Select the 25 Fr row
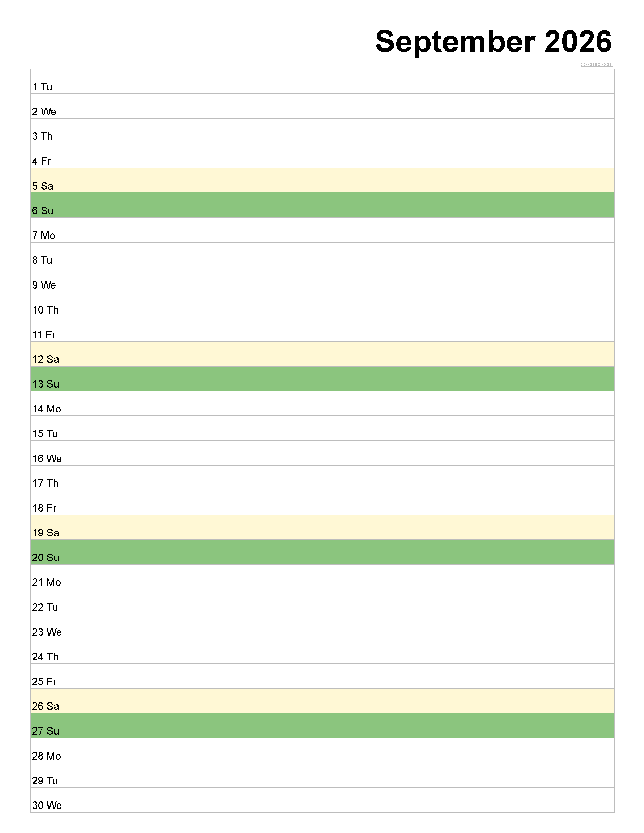This screenshot has height=833, width=644. coord(323,676)
